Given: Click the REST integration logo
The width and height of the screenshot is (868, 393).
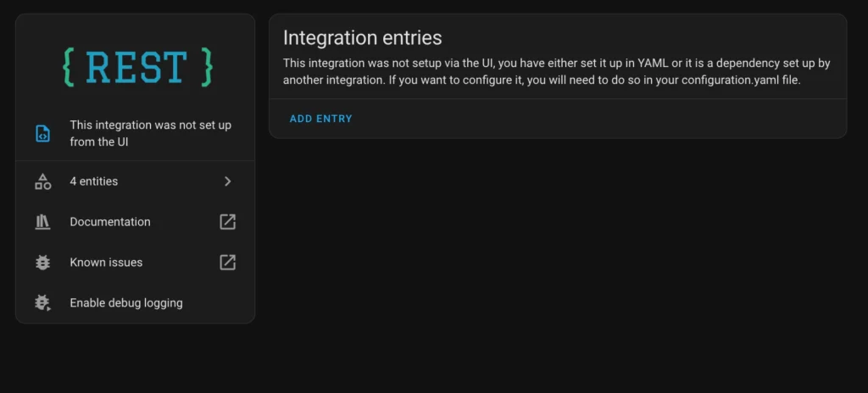Looking at the screenshot, I should click(x=138, y=67).
